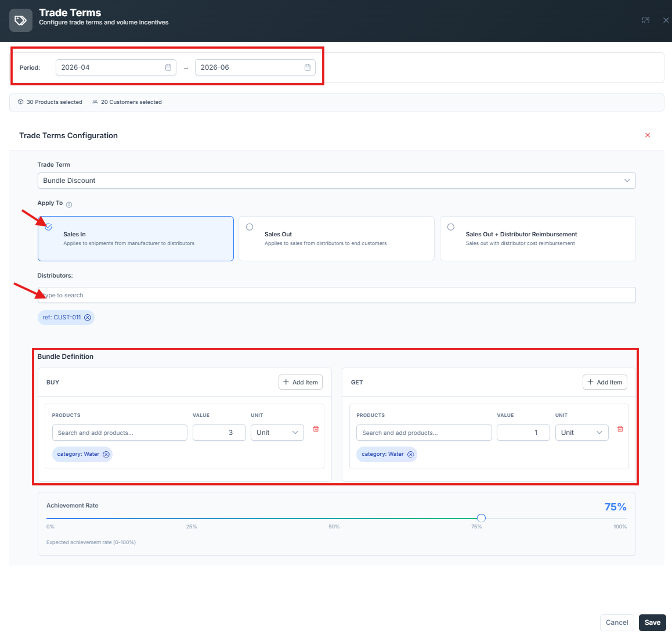Viewport: 672px width, 637px height.
Task: Click Add Item in GET section
Action: pos(605,382)
